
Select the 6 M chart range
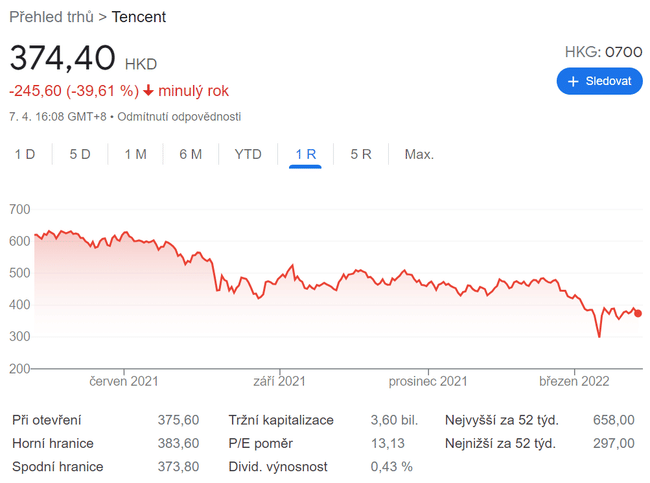click(x=190, y=154)
